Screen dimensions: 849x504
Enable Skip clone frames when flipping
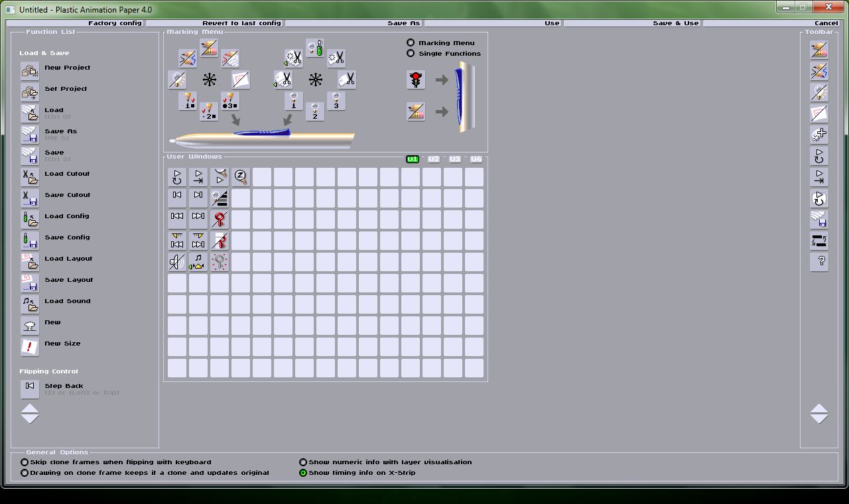pos(25,462)
